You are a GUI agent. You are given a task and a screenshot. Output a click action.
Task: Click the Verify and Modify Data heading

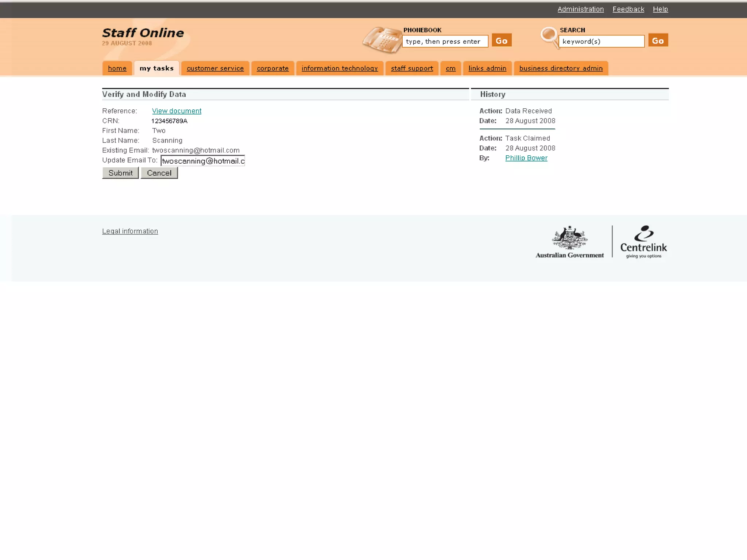coord(144,94)
